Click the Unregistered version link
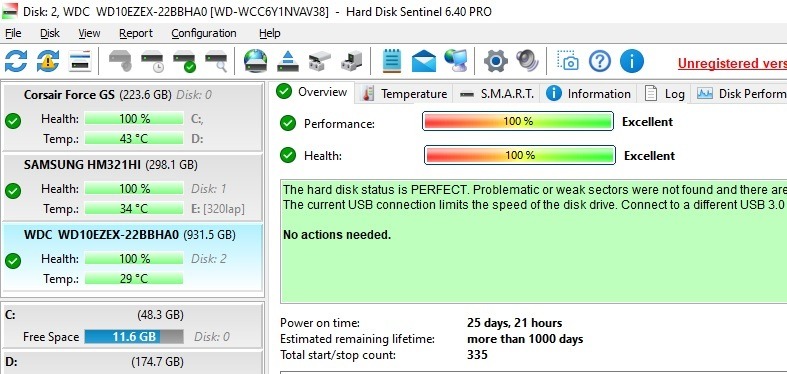This screenshot has height=374, width=787. point(732,64)
